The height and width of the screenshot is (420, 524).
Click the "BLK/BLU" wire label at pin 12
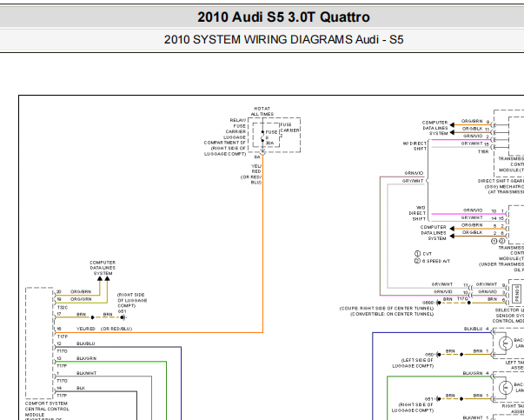(85, 343)
